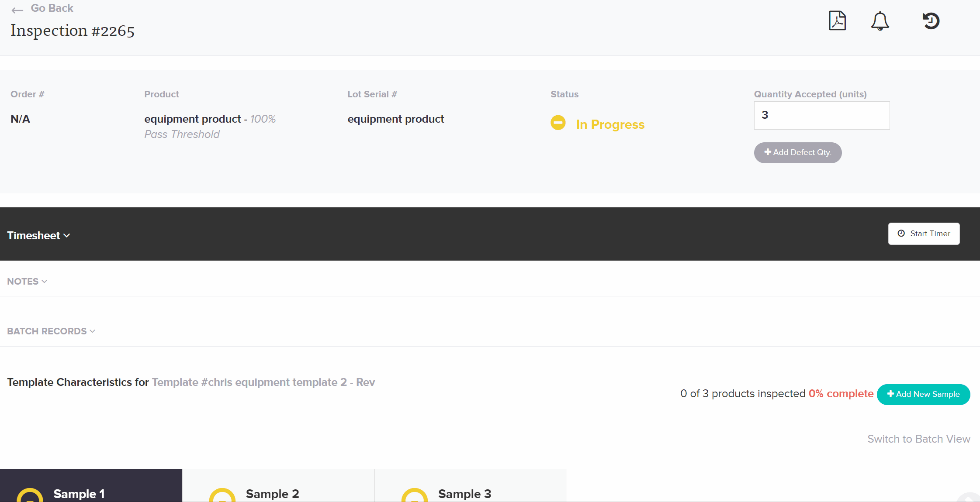The width and height of the screenshot is (980, 502).
Task: View inspection history
Action: coord(930,21)
